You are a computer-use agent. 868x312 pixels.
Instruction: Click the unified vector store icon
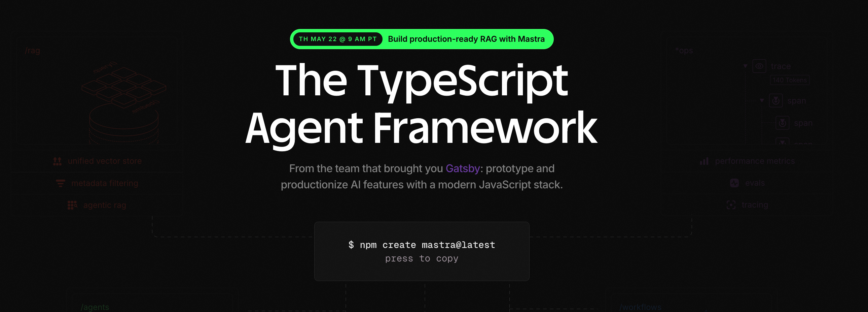coord(57,161)
